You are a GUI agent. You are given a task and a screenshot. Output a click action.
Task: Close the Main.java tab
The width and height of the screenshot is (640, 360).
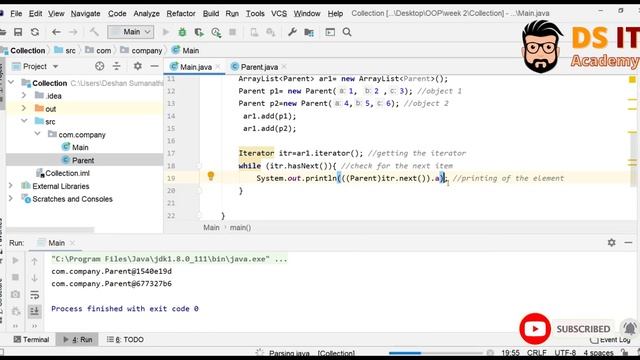(218, 67)
